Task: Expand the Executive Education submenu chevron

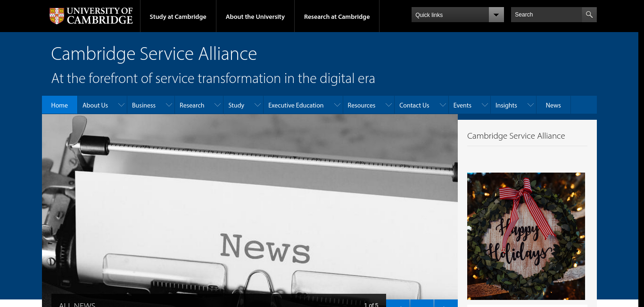Action: tap(337, 105)
